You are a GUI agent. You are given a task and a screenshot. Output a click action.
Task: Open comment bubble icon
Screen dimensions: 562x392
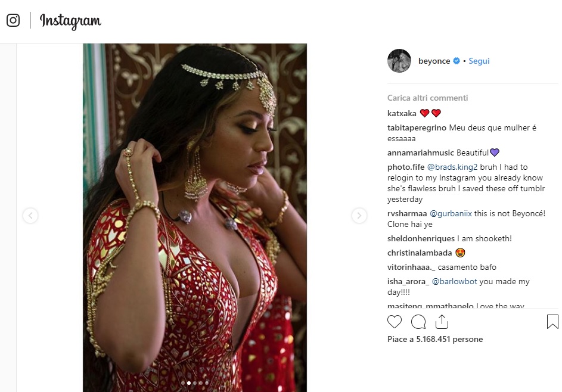click(418, 322)
